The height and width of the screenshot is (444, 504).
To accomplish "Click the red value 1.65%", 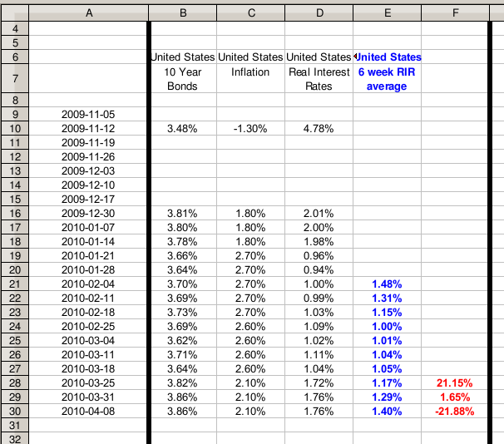I will 454,397.
